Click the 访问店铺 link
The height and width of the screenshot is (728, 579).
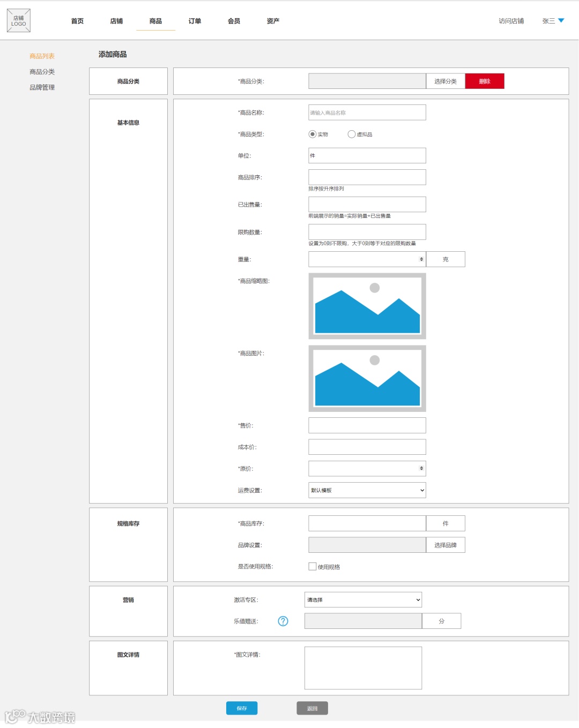pyautogui.click(x=511, y=21)
